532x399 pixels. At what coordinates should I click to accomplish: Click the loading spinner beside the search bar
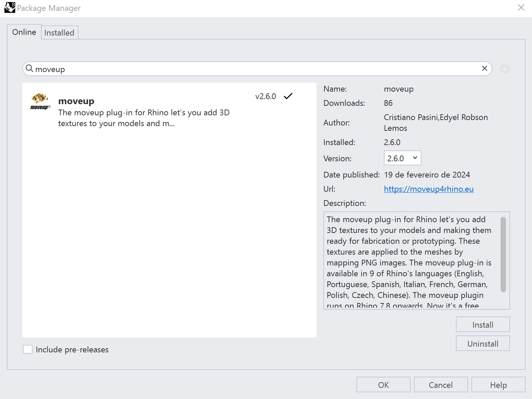pos(505,69)
